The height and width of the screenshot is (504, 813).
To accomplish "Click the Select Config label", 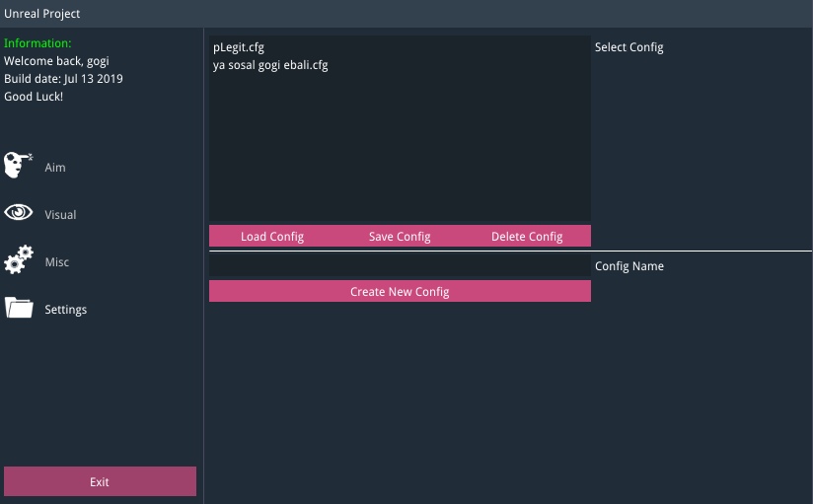I will [x=629, y=47].
